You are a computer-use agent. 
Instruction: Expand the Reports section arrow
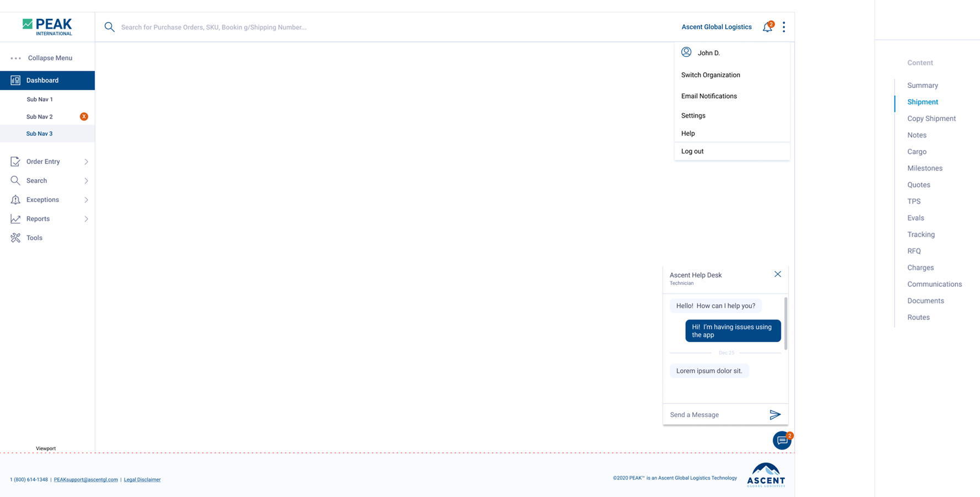86,219
